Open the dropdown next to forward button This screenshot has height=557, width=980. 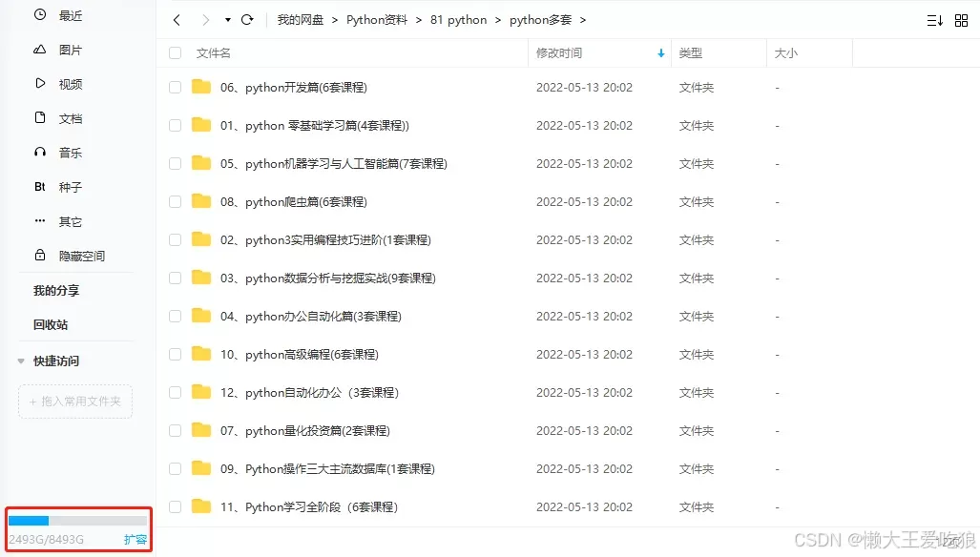[x=226, y=19]
